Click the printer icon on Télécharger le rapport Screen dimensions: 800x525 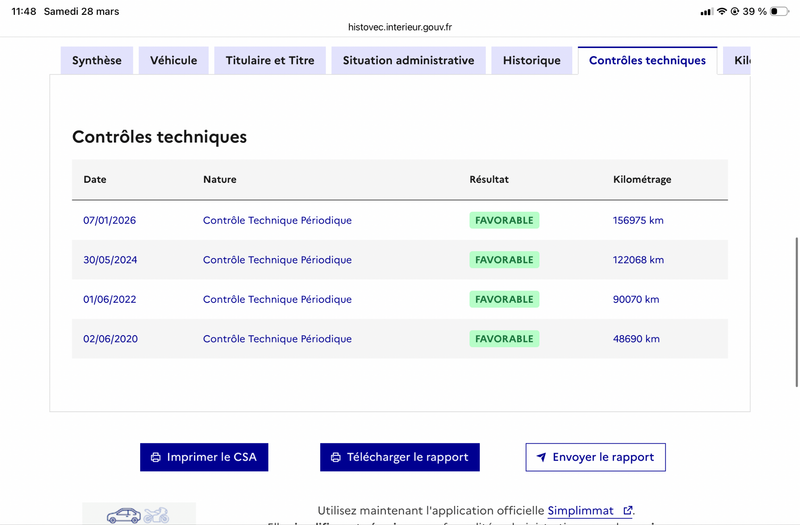(336, 457)
